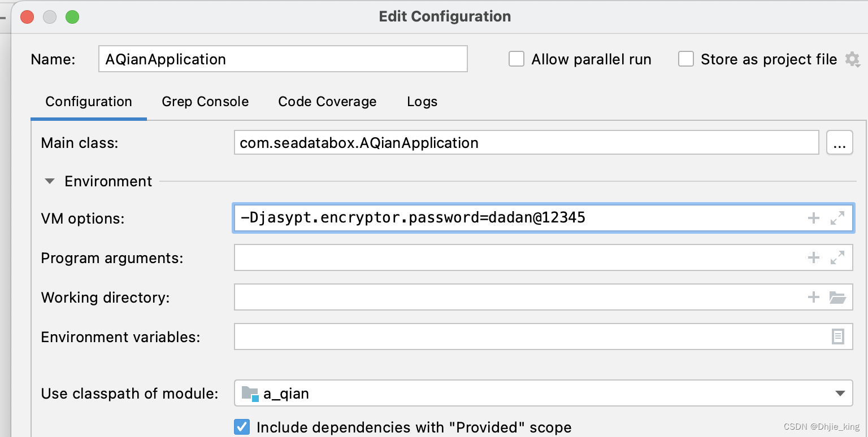The image size is (868, 437).
Task: Close the Edit Configuration window
Action: pyautogui.click(x=27, y=17)
